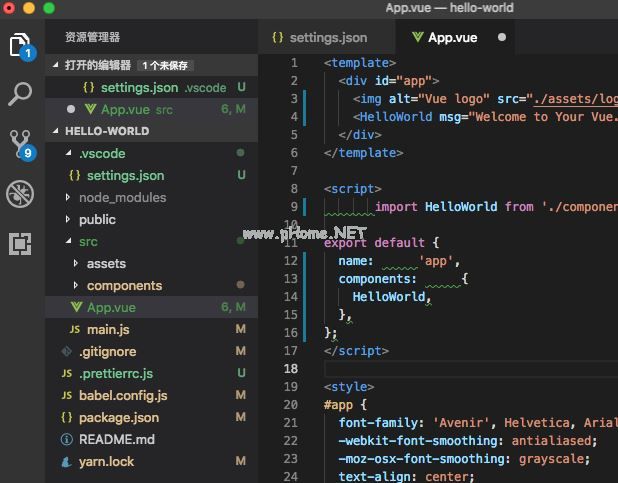
Task: Open the Extensions view icon
Action: coord(20,244)
